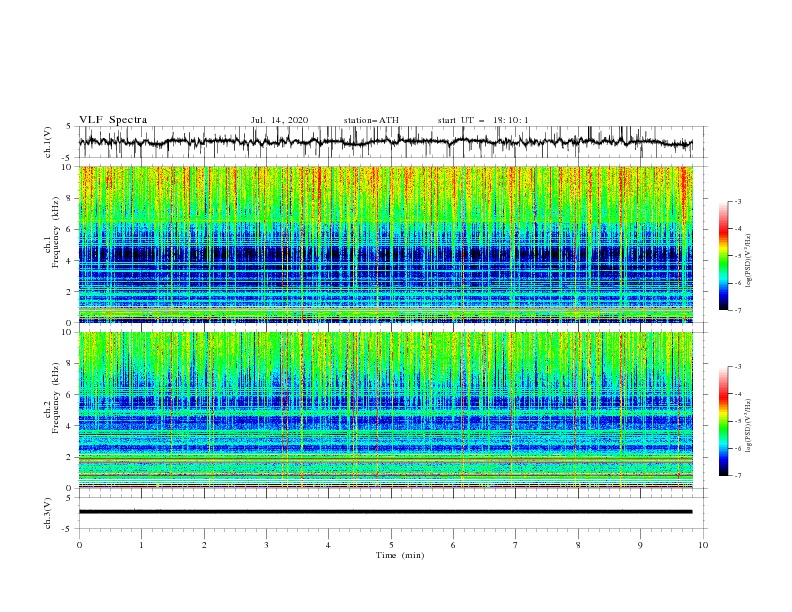Click the ch.1 voltage waveform trace
The height and width of the screenshot is (612, 792).
[x=385, y=142]
